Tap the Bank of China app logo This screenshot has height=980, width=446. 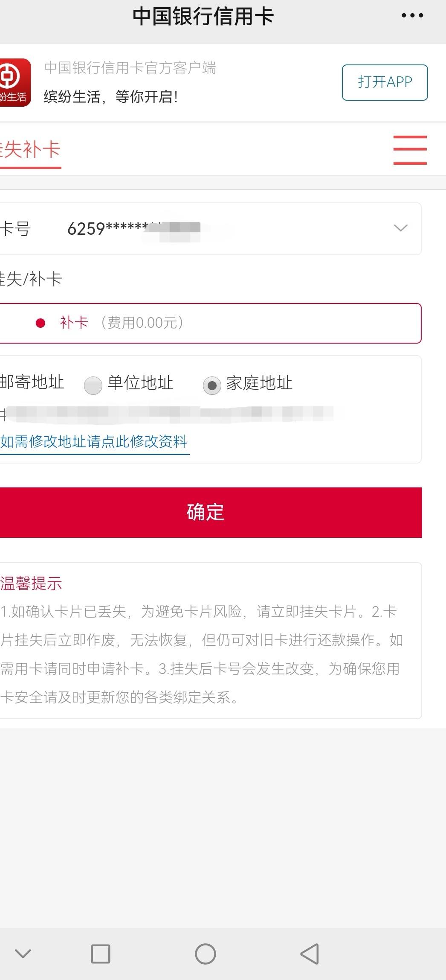pos(15,82)
